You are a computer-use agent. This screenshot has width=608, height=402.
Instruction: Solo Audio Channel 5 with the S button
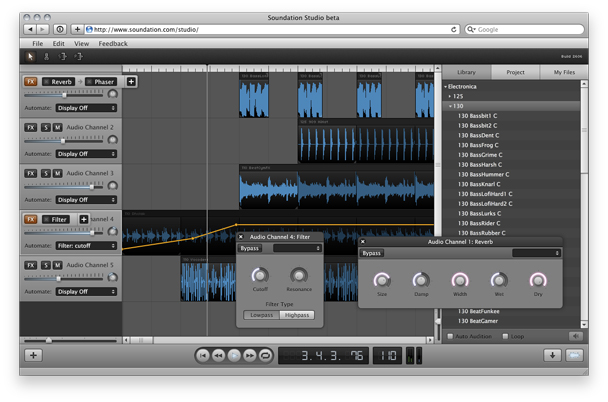(x=46, y=265)
